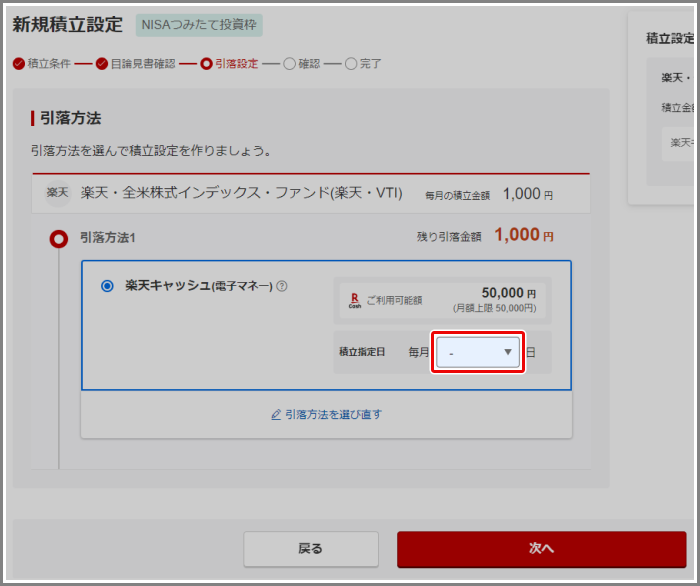Click the 目論見書確認 step label

click(143, 64)
